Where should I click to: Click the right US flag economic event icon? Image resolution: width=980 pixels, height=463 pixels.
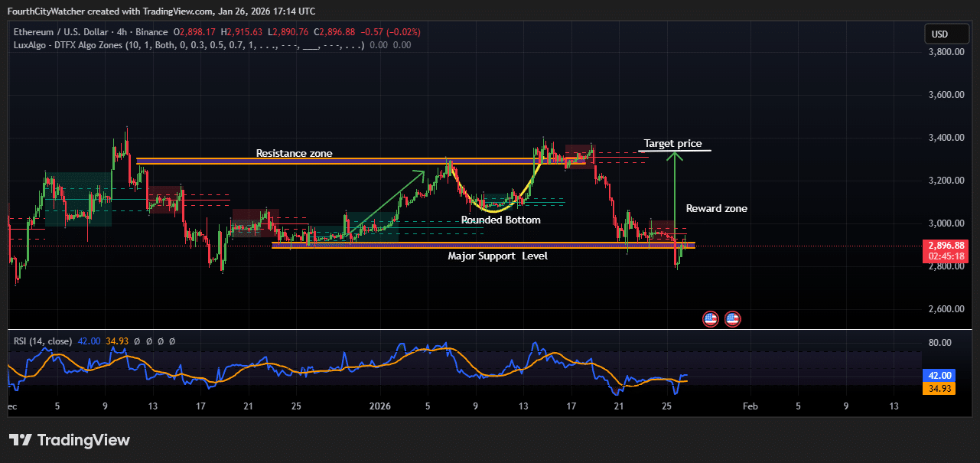(x=732, y=318)
